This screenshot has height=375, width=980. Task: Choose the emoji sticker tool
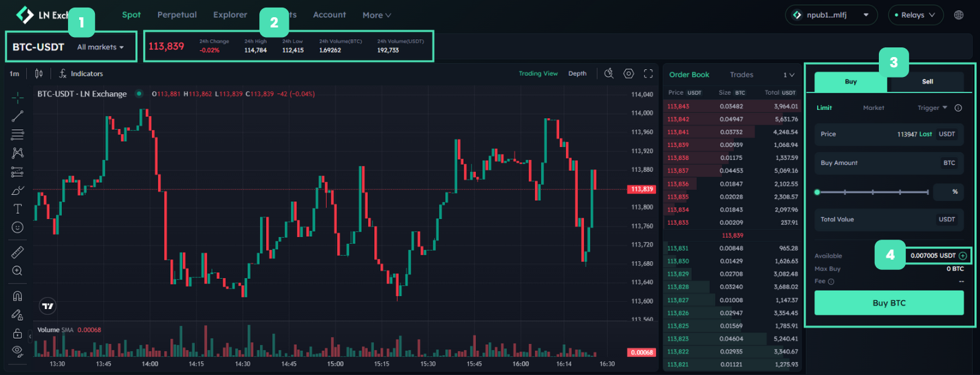18,227
